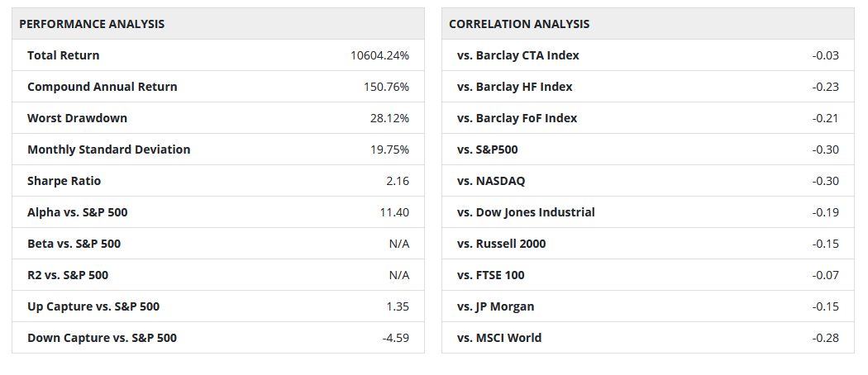
Task: Click the Correlation Analysis header
Action: click(519, 24)
